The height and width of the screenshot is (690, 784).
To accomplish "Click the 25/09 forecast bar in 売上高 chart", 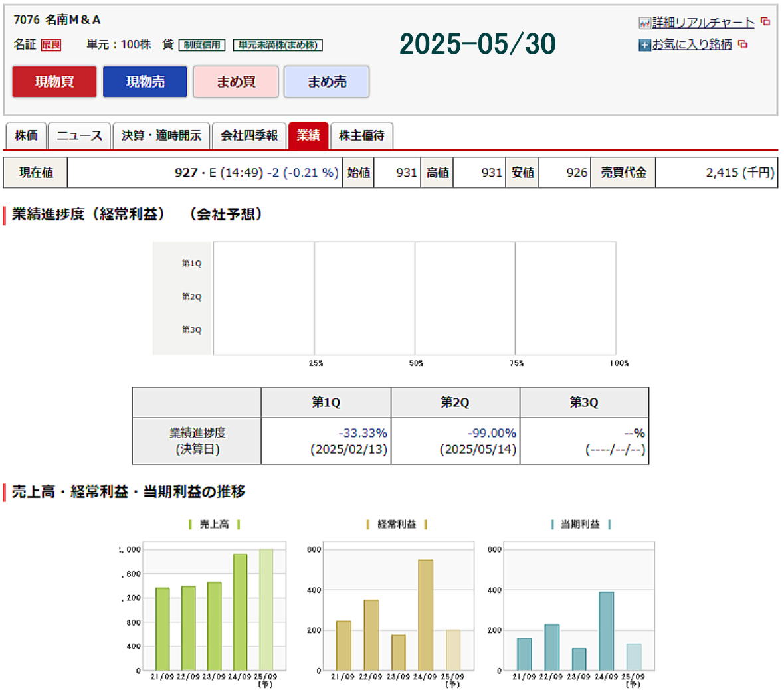I will 266,610.
